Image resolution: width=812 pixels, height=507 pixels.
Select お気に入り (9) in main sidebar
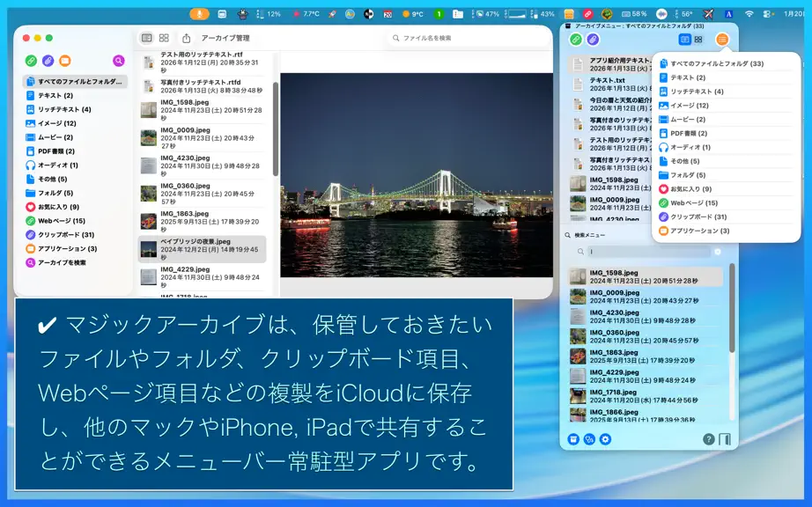(75, 207)
